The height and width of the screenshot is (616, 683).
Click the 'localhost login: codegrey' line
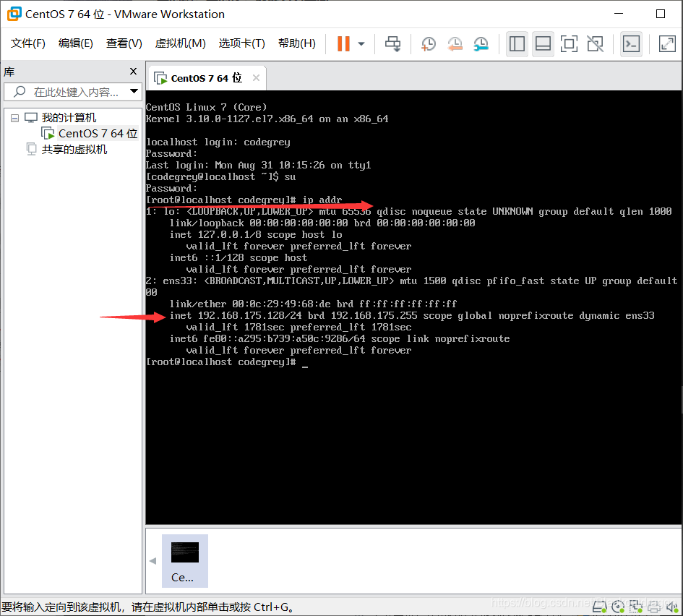[218, 142]
